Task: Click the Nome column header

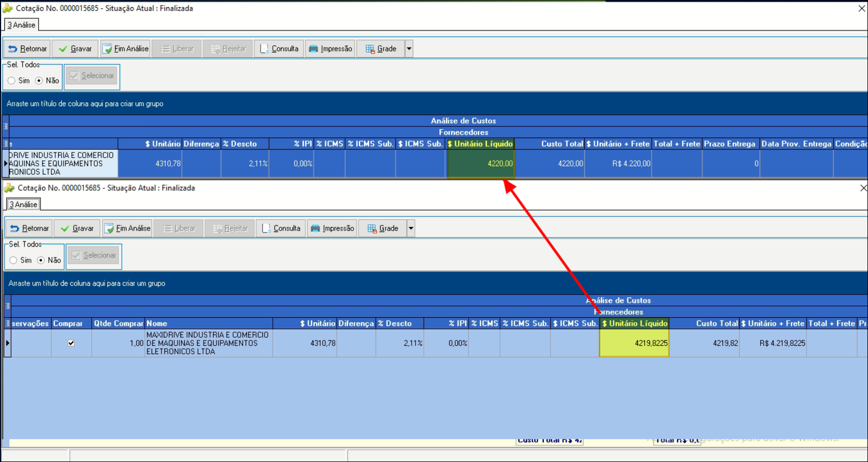Action: click(x=209, y=323)
